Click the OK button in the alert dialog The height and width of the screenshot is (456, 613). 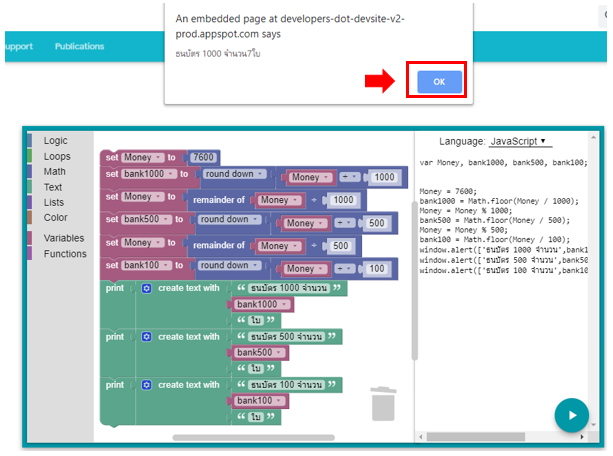439,82
